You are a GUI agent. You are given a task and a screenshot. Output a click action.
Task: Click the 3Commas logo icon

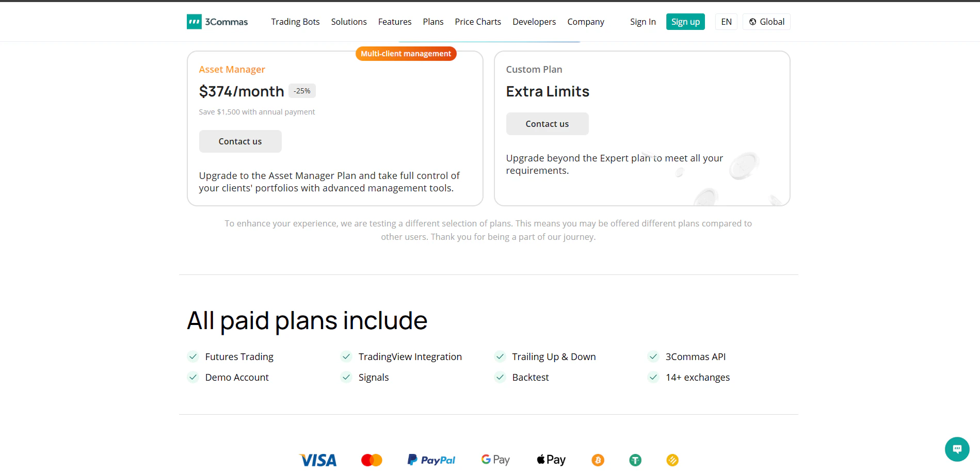coord(194,22)
